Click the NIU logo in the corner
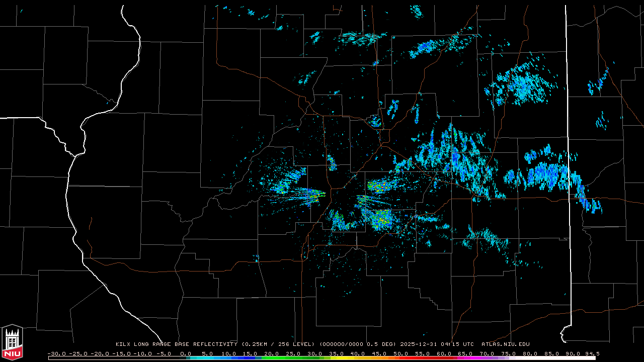The height and width of the screenshot is (362, 644). 12,343
